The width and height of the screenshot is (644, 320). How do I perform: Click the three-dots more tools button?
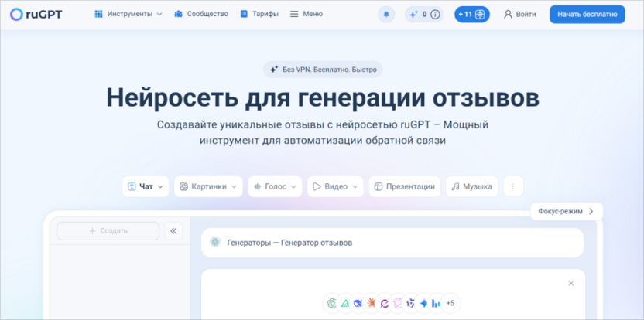pyautogui.click(x=513, y=187)
